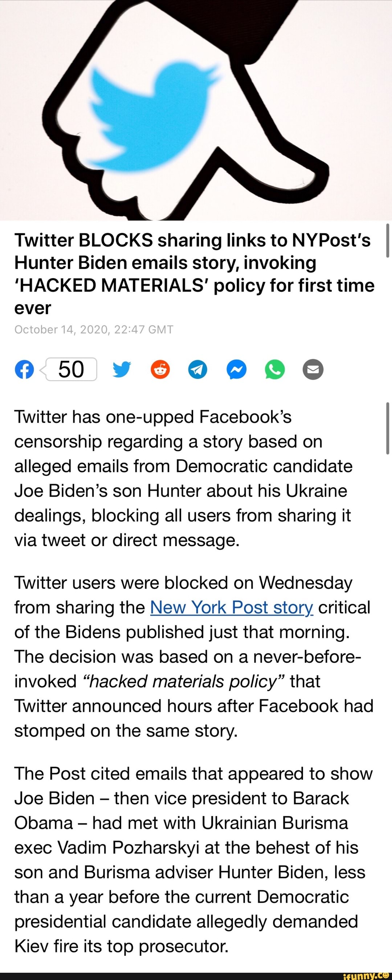Share article via Messenger icon
The image size is (392, 980).
237,369
